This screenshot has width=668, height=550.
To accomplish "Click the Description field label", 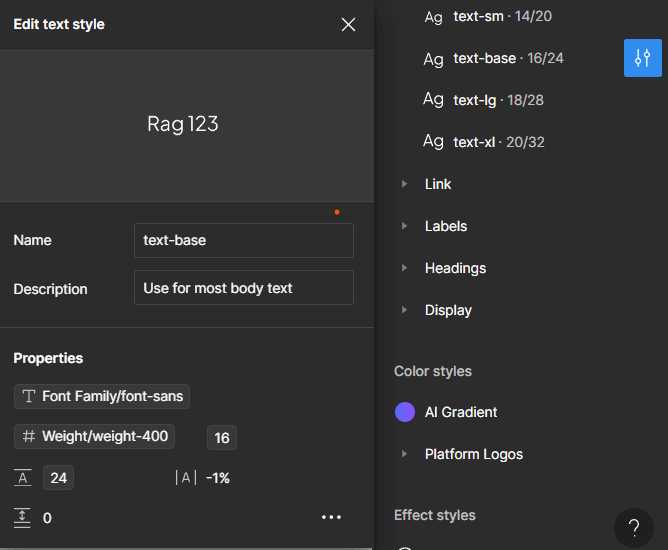I will coord(50,289).
